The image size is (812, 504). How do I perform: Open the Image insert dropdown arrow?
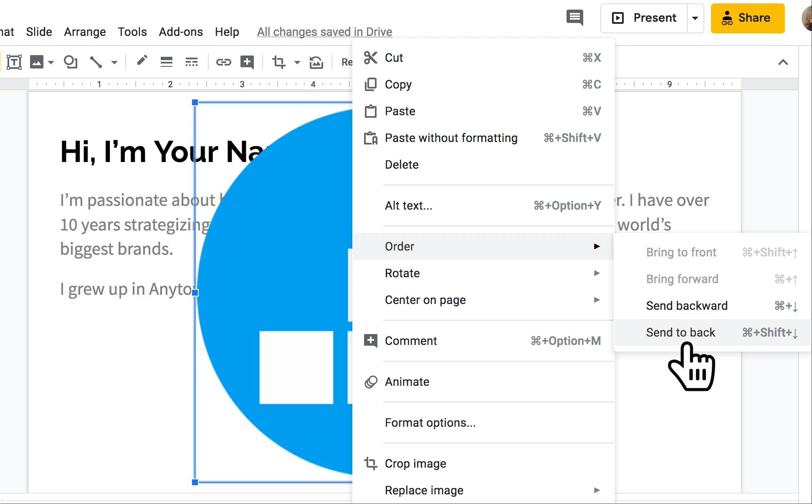point(51,63)
